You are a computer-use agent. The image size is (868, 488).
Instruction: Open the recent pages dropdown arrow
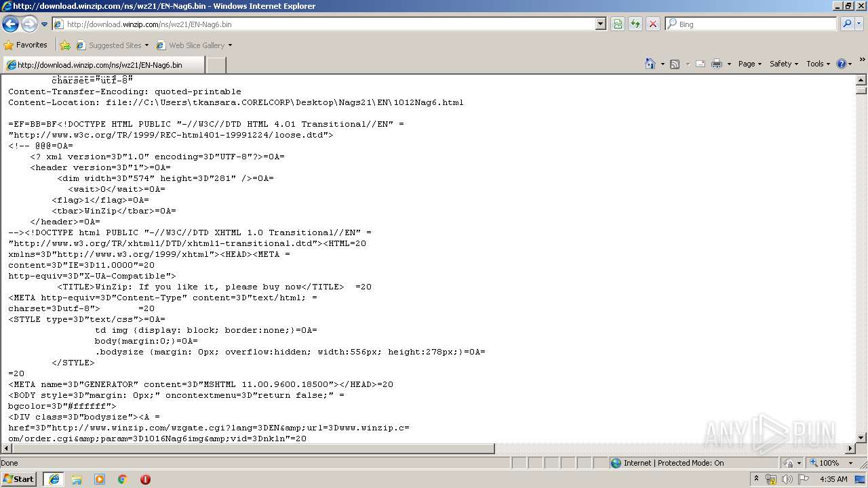[45, 24]
